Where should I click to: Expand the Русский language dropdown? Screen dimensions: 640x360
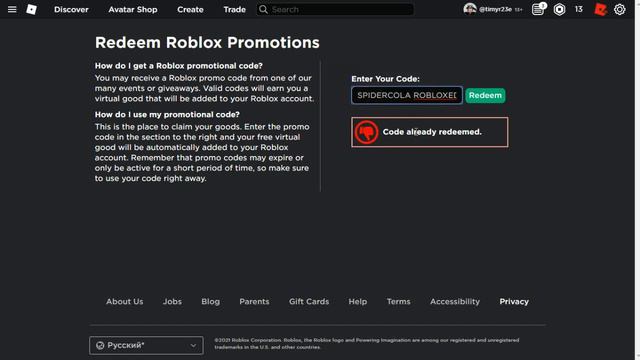[146, 345]
